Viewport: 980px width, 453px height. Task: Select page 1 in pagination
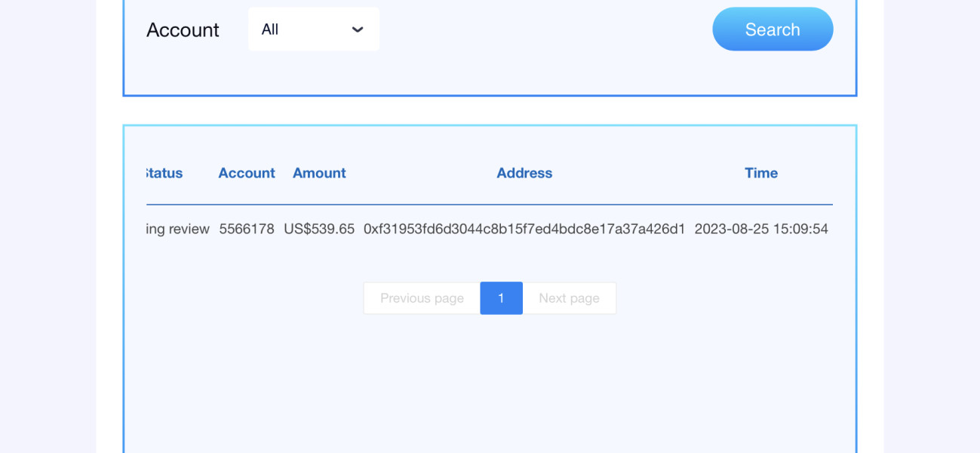click(x=501, y=298)
